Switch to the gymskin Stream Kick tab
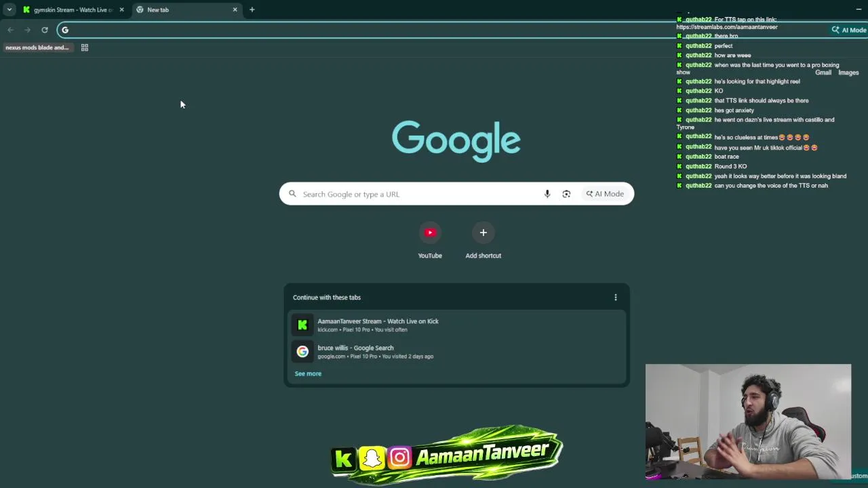The image size is (868, 488). [73, 9]
